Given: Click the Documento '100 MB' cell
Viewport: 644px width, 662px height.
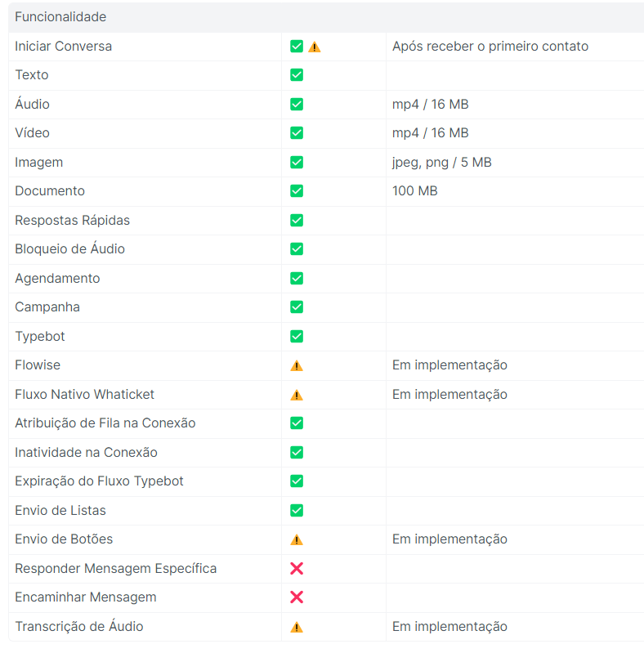Looking at the screenshot, I should [x=414, y=191].
